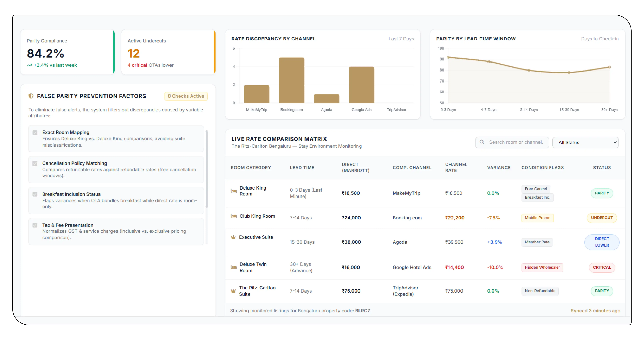The width and height of the screenshot is (644, 340).
Task: Click the bed icon beside Deluxe Twin Room
Action: click(234, 267)
